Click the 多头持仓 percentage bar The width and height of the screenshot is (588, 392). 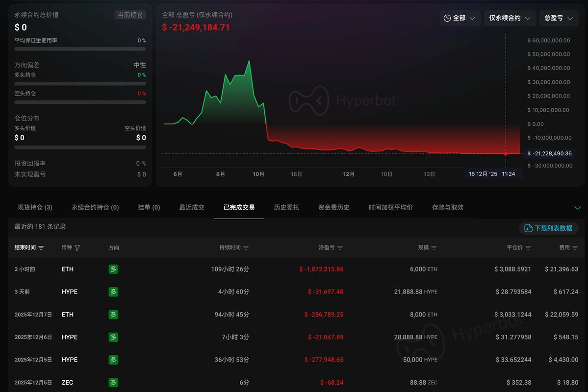(x=80, y=83)
